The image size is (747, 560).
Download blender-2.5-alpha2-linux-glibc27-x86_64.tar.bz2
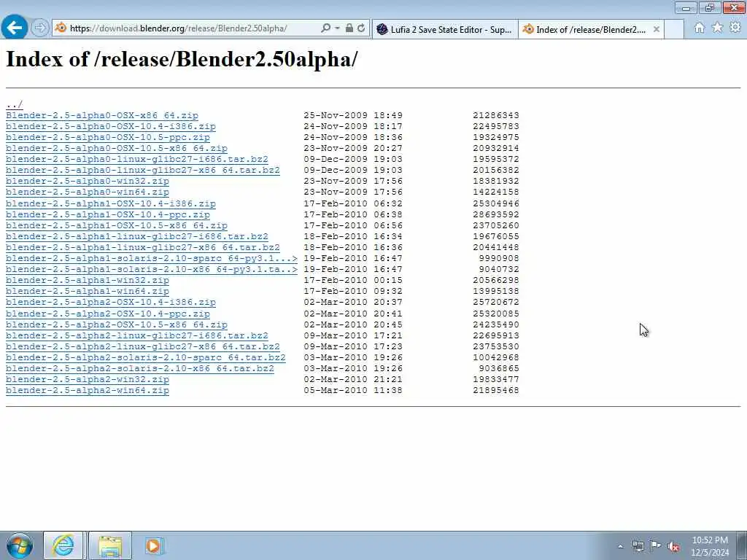click(143, 346)
